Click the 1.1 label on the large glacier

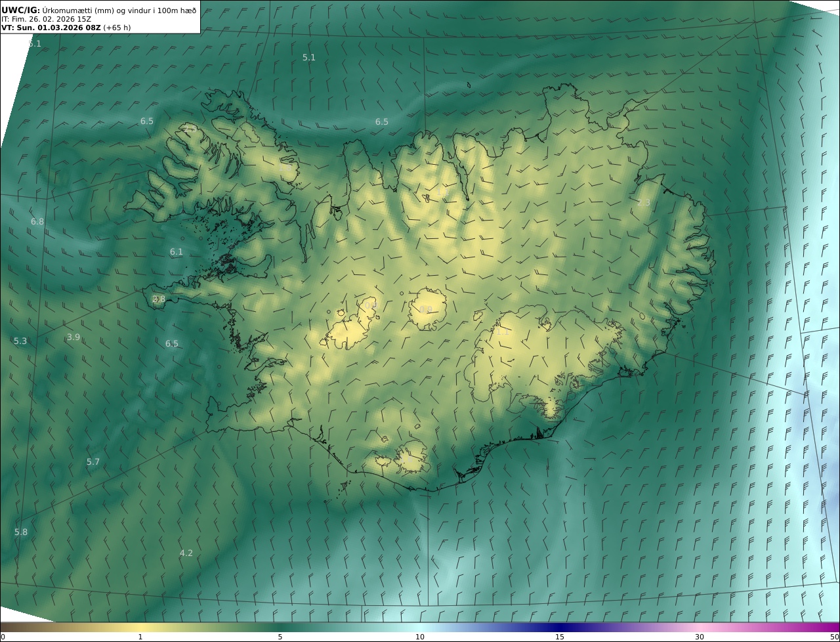point(503,332)
